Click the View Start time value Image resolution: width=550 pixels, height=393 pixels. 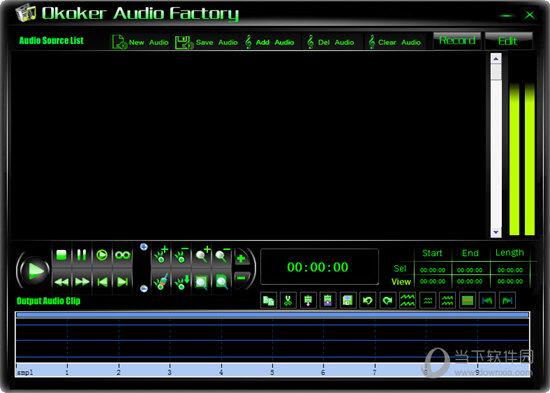(432, 281)
